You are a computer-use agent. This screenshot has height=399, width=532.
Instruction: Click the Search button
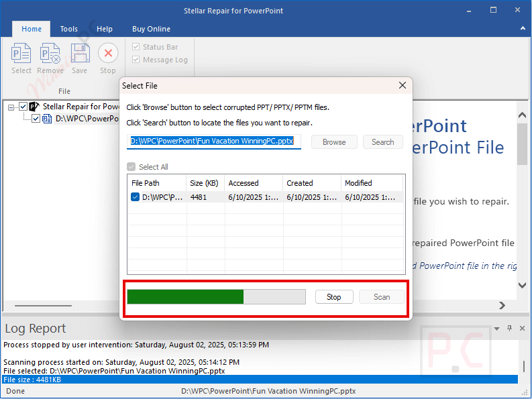pyautogui.click(x=382, y=141)
